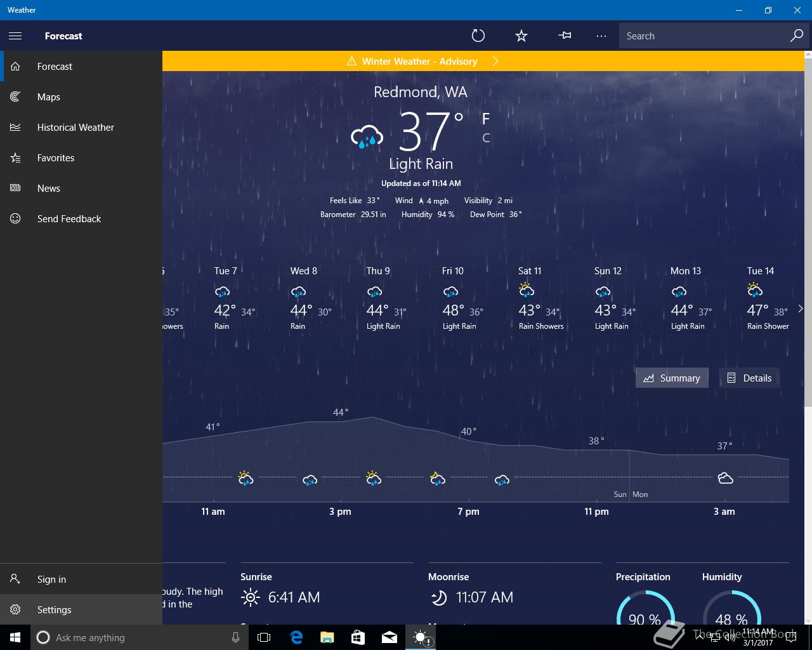Image resolution: width=812 pixels, height=650 pixels.
Task: Switch temperature unit to Celsius
Action: click(486, 138)
